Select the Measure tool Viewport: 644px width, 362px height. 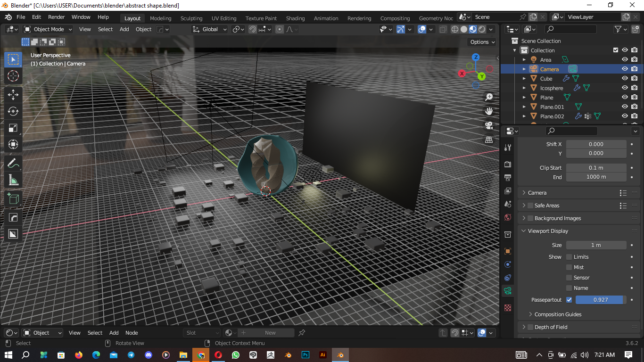coord(13,180)
